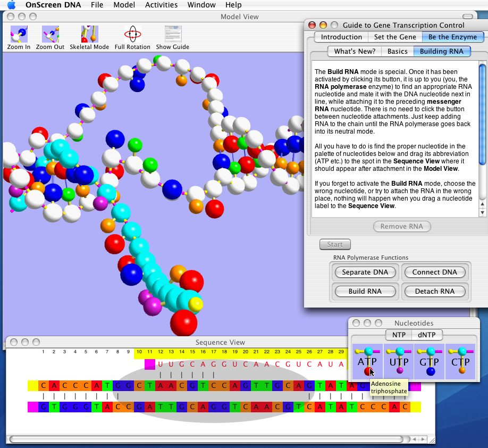Select the GTP nucleotide in the palette

pos(430,361)
